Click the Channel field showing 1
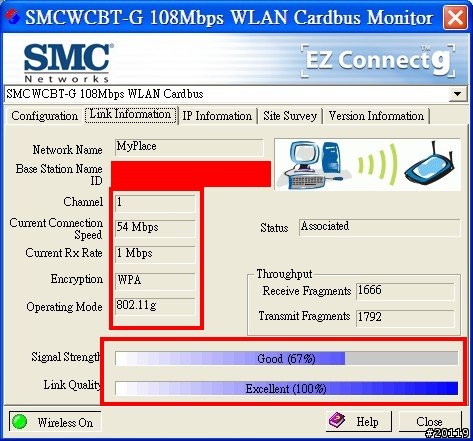Screen dimensions: 473x441 (155, 203)
